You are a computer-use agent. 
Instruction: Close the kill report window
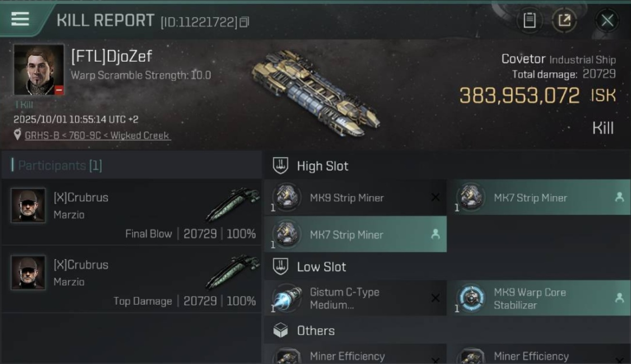click(607, 20)
